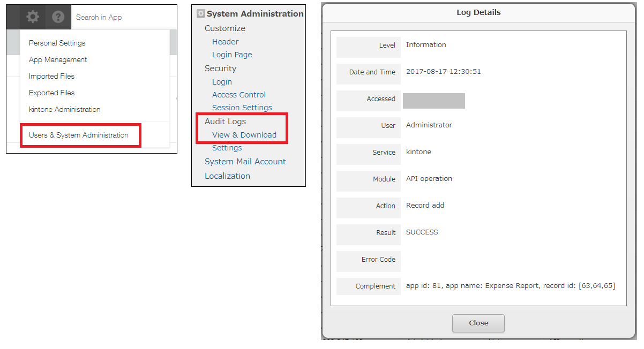The height and width of the screenshot is (349, 644).
Task: Open Audit Logs Settings link
Action: pyautogui.click(x=227, y=148)
